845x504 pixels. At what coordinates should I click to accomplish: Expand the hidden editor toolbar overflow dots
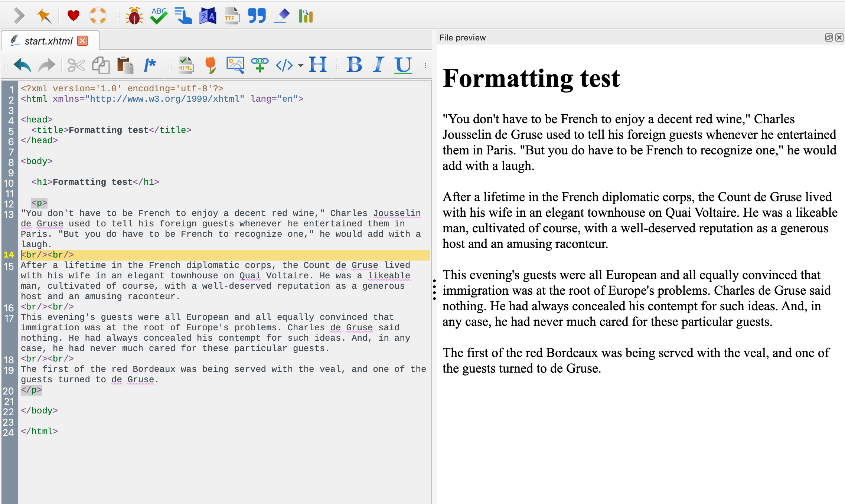pyautogui.click(x=425, y=65)
